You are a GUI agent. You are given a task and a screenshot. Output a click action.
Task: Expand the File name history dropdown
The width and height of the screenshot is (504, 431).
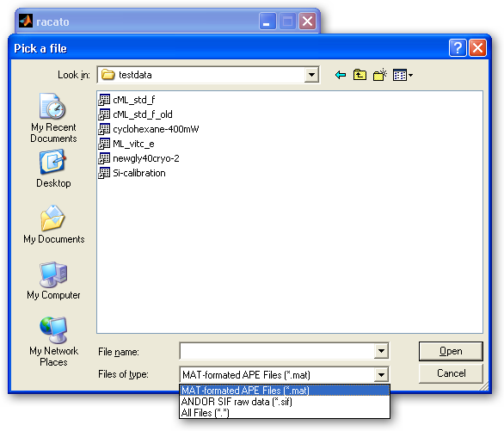click(x=381, y=351)
